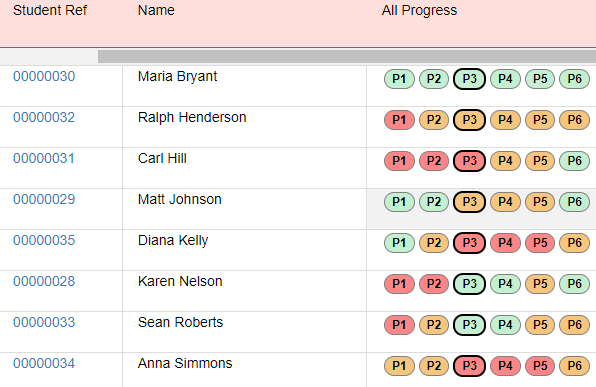Viewport: 596px width, 387px height.
Task: Click Karen Nelson's red P2 badge
Action: point(434,284)
